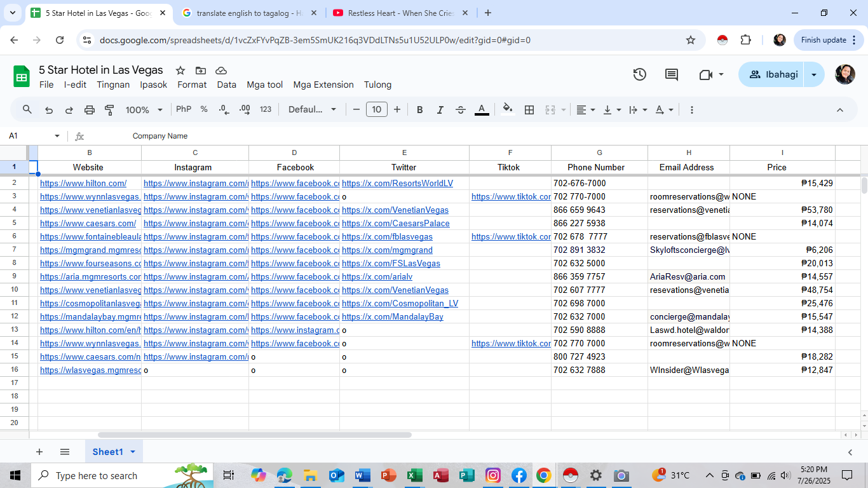Open Excel from the taskbar
868x488 pixels.
click(x=414, y=475)
